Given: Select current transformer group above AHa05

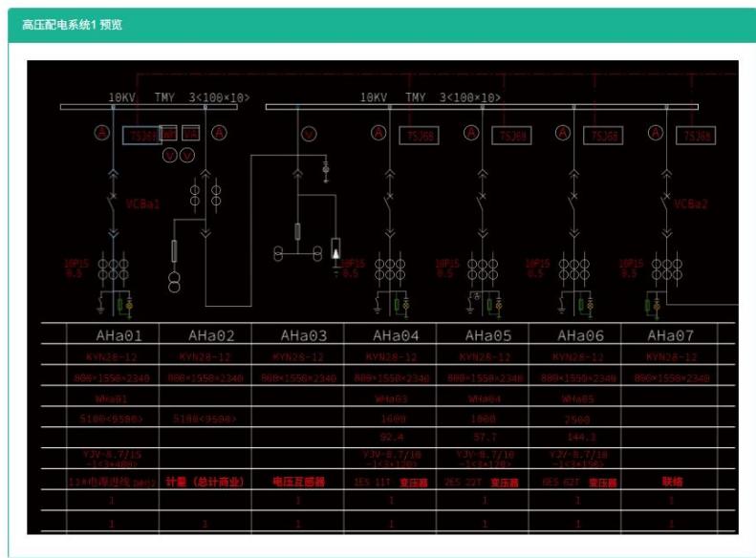Looking at the screenshot, I should [483, 267].
